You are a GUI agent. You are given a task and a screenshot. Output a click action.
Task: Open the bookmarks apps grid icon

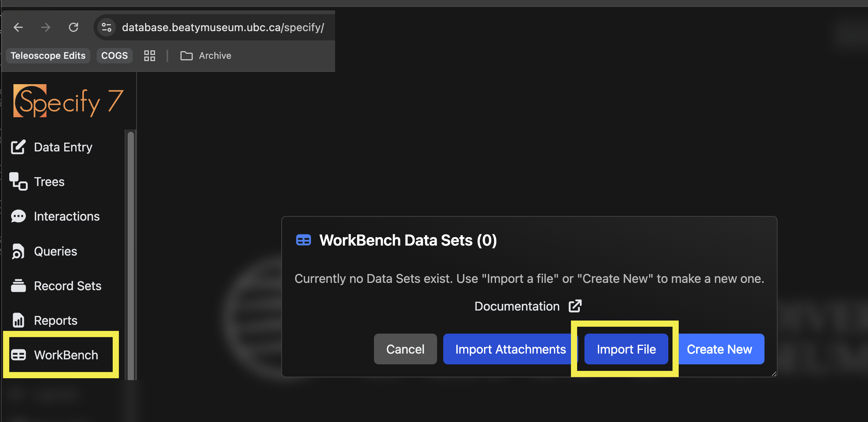click(149, 56)
